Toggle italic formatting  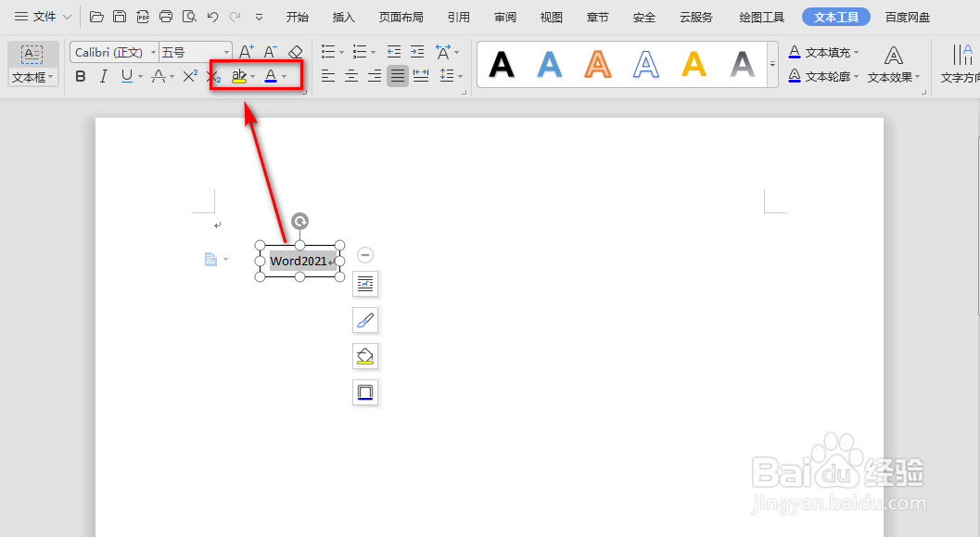(x=103, y=76)
